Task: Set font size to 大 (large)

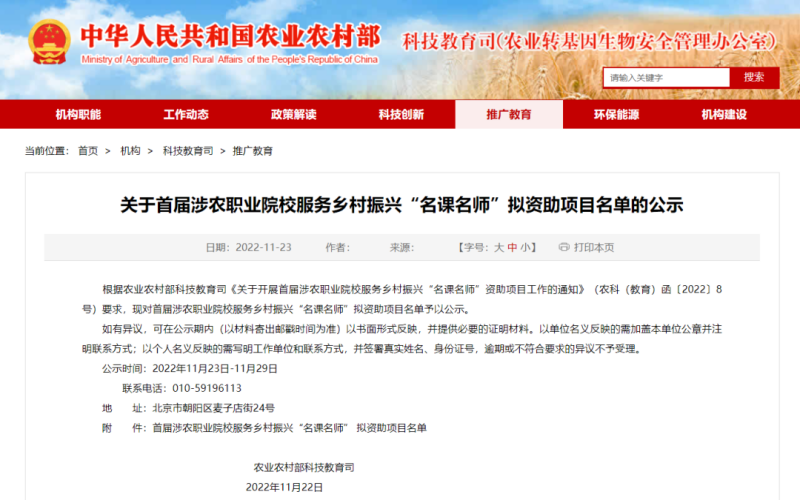Action: (498, 247)
